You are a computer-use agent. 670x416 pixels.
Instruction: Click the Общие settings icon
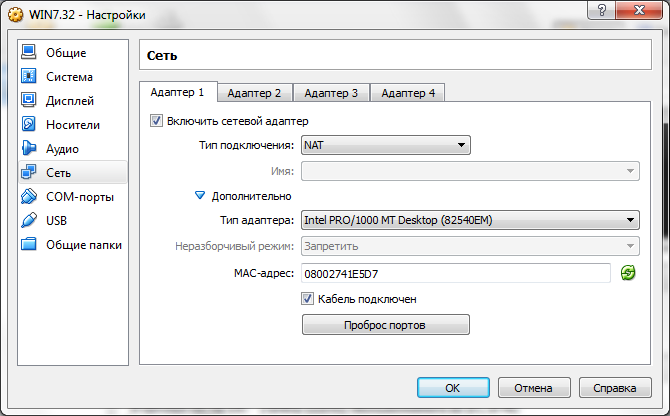(x=29, y=52)
